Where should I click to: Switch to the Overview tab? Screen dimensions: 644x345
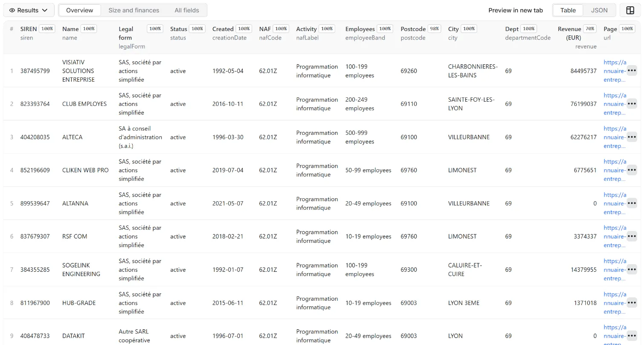tap(80, 10)
